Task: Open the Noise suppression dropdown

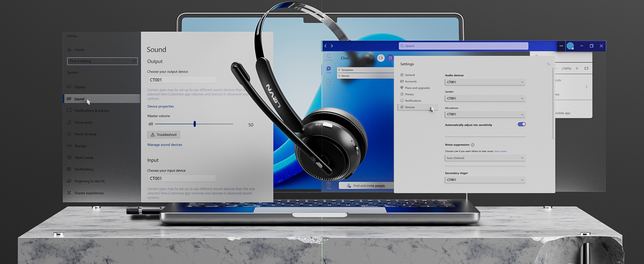Action: click(x=485, y=158)
